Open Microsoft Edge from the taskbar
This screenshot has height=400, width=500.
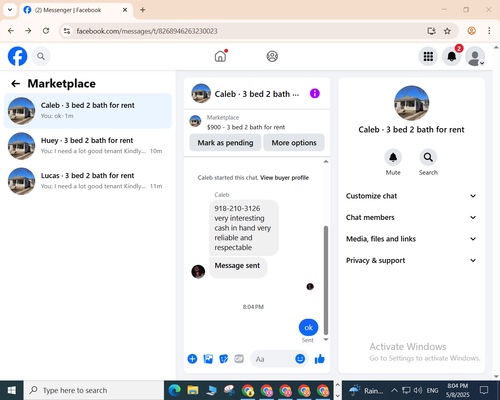(174, 390)
